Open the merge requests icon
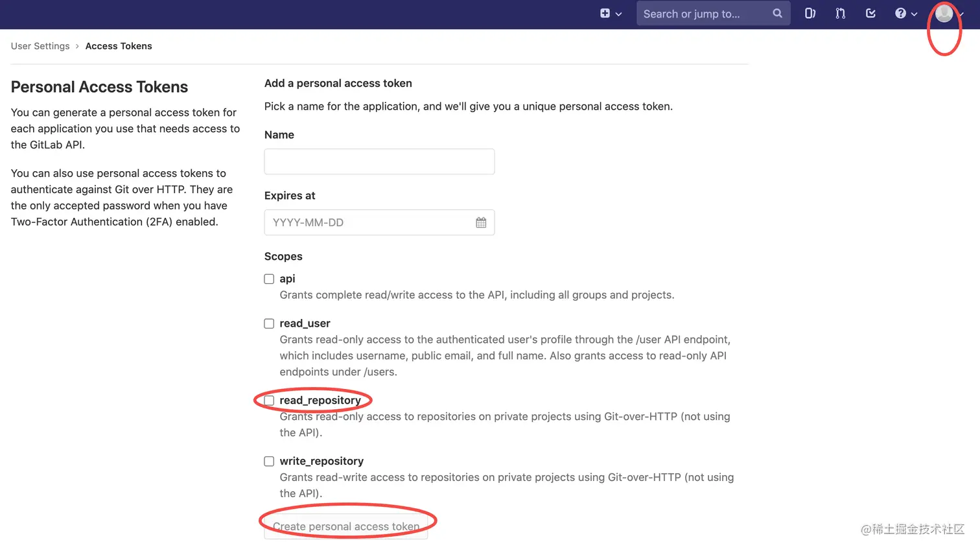 coord(841,14)
